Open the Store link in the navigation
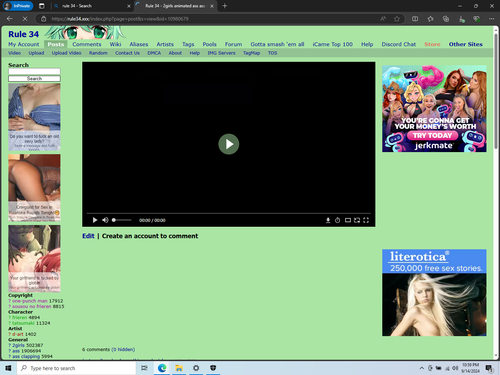500x375 pixels. click(432, 44)
